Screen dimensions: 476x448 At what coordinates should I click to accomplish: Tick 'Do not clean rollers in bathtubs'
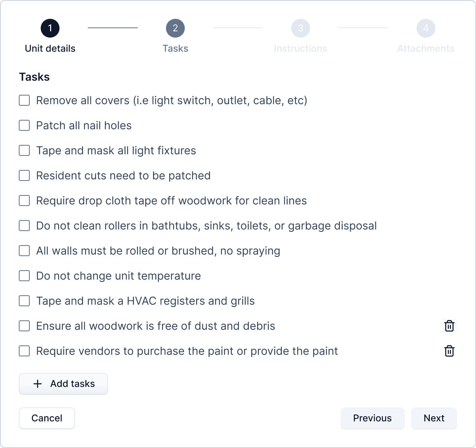(24, 226)
